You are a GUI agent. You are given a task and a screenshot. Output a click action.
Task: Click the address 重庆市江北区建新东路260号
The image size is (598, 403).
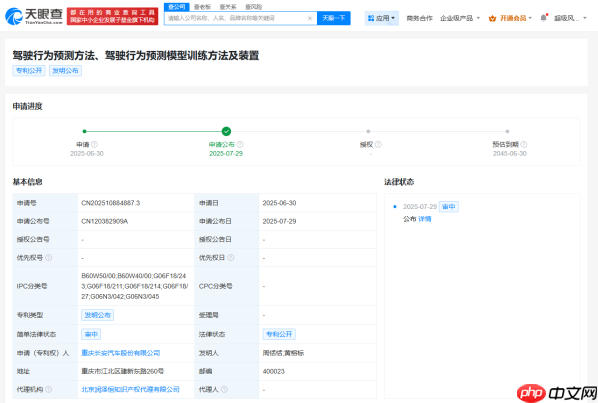(122, 371)
